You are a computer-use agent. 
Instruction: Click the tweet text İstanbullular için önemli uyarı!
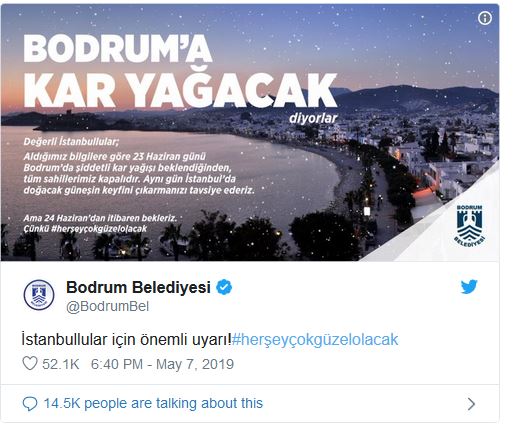[126, 340]
